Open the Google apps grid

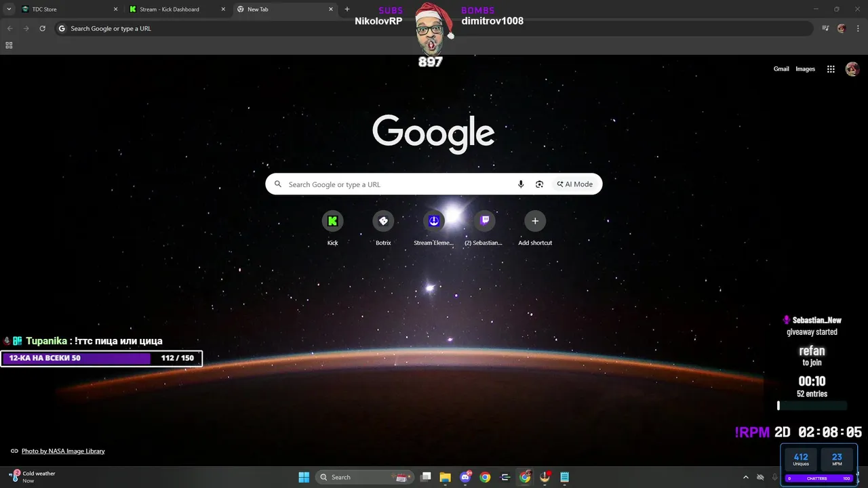tap(830, 68)
